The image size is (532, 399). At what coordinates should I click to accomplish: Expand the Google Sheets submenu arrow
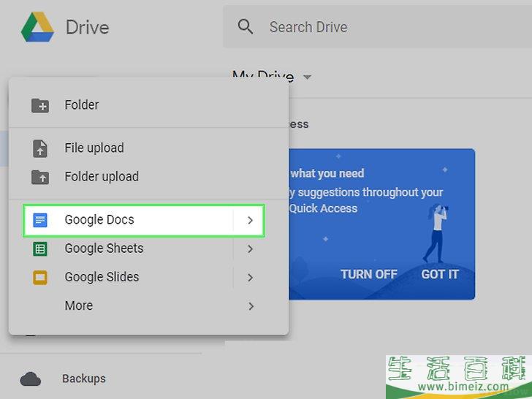[251, 249]
